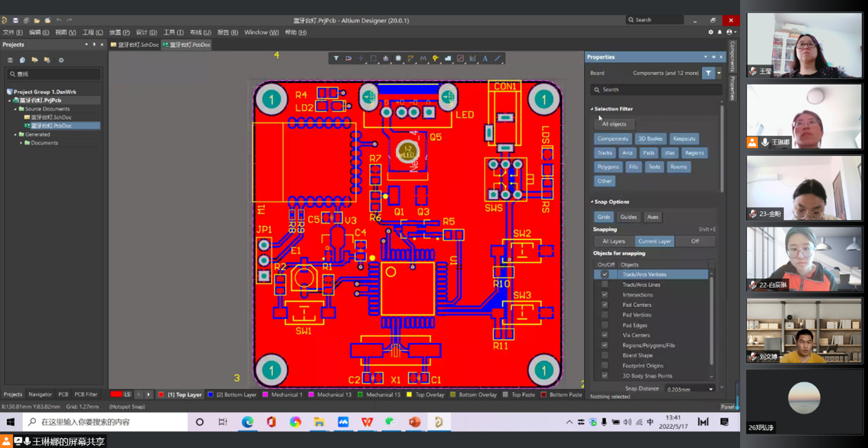
Task: Click the Tracks selection filter button
Action: (x=604, y=153)
